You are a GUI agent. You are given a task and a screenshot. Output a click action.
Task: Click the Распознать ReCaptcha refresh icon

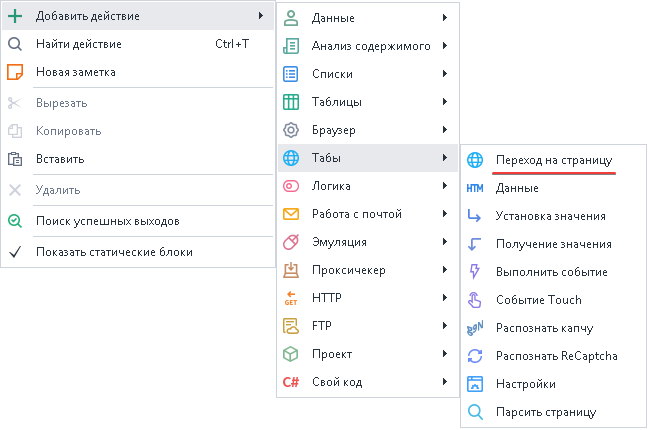tap(475, 356)
